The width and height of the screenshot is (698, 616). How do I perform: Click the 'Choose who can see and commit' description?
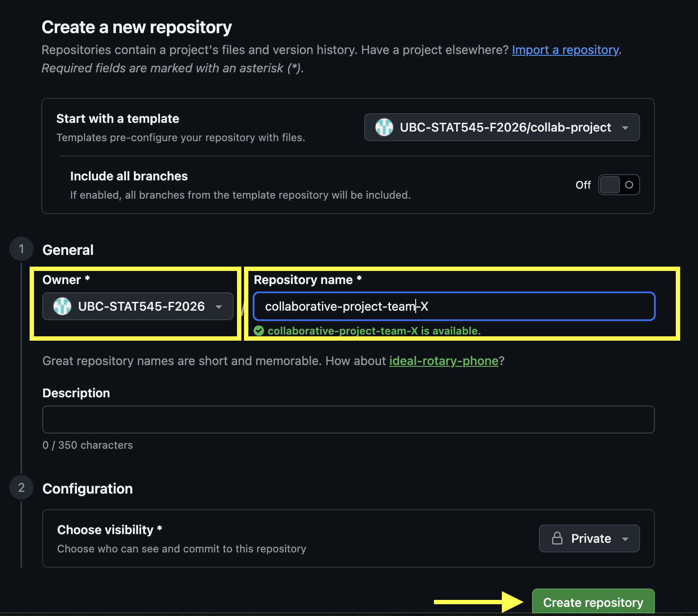182,549
